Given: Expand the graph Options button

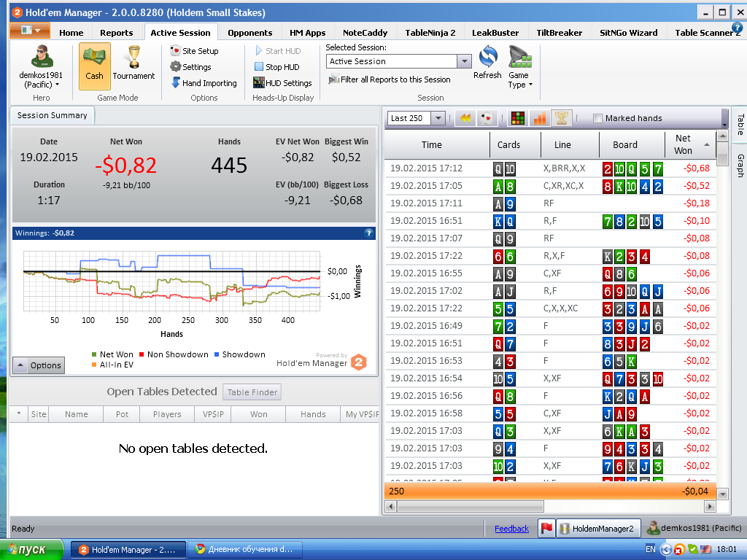Looking at the screenshot, I should click(x=39, y=365).
